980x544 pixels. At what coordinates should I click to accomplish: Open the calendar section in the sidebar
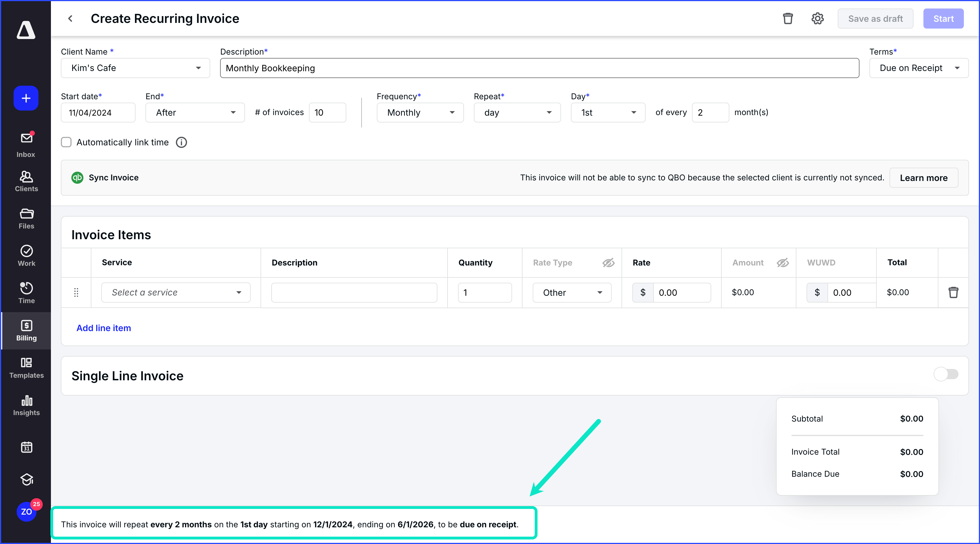coord(26,447)
